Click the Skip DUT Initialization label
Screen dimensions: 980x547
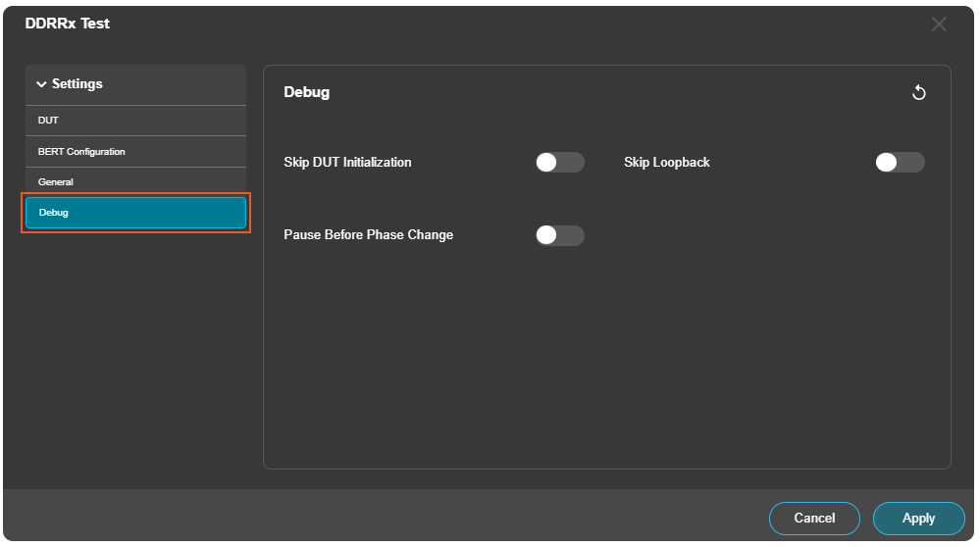tap(347, 163)
